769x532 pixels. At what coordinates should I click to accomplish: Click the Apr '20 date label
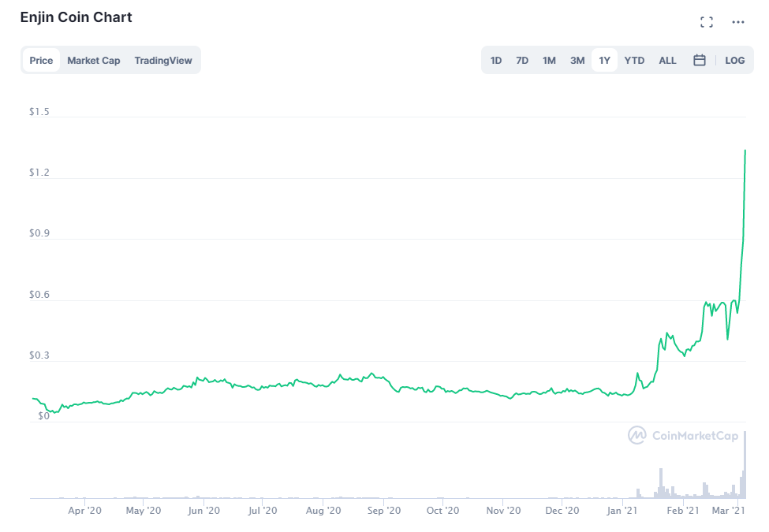(x=85, y=511)
